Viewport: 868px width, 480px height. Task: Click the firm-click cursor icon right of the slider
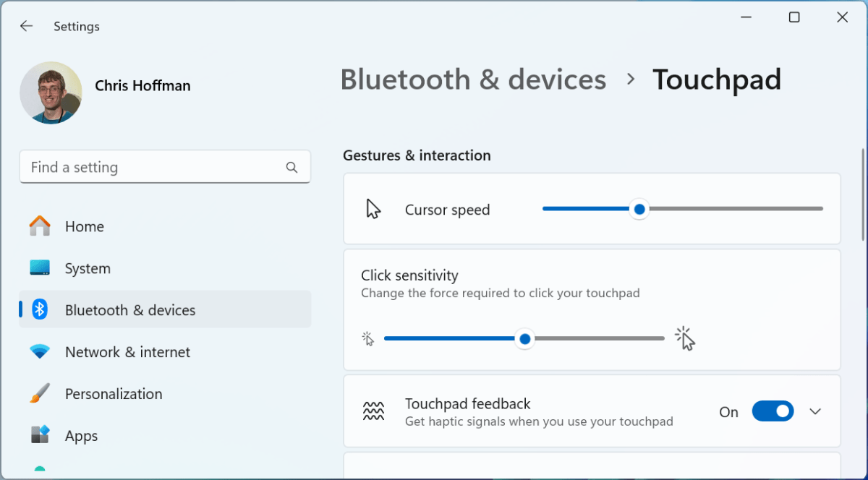click(x=684, y=338)
